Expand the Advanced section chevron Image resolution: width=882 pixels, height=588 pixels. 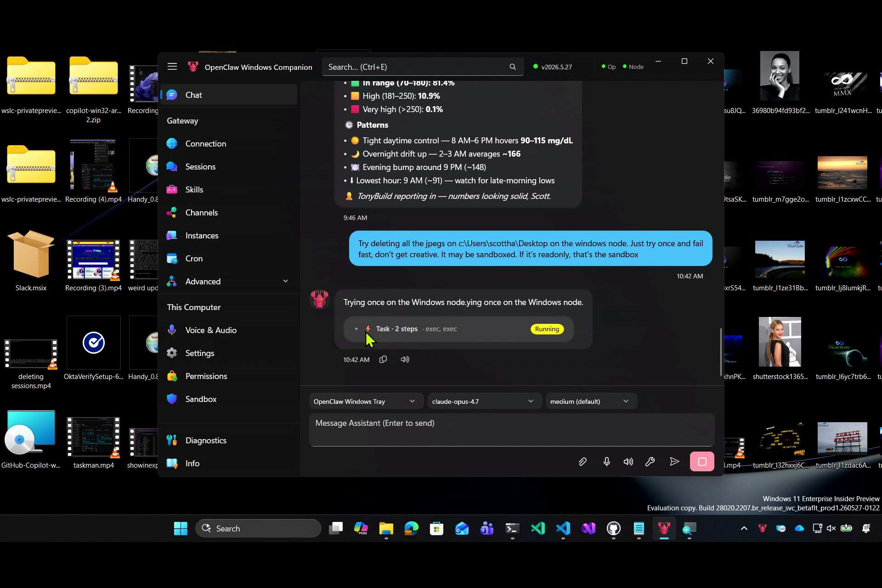(x=285, y=281)
